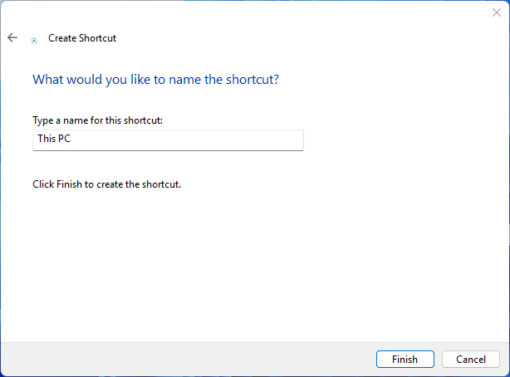510x377 pixels.
Task: Click the text Click Finish to create the shortcut.
Action: click(107, 184)
